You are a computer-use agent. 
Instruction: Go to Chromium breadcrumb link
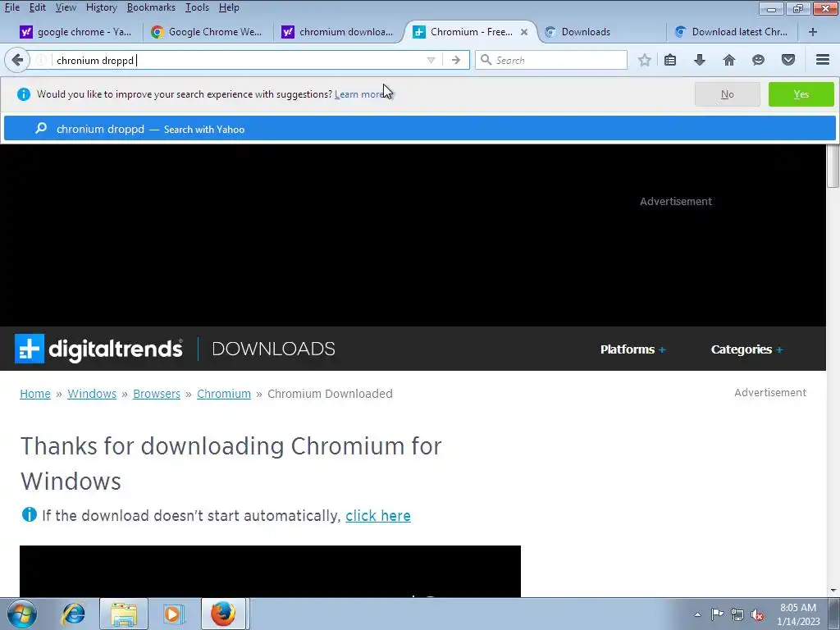[224, 394]
